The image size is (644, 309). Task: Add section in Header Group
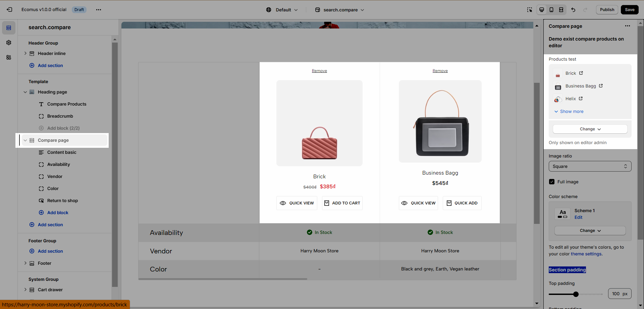(46, 66)
